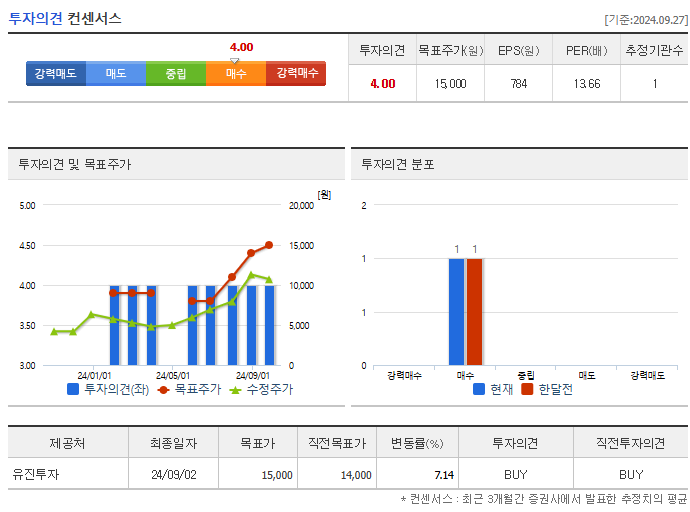Click the highest green 수정주가 triangle point
This screenshot has width=690, height=512.
click(x=251, y=275)
